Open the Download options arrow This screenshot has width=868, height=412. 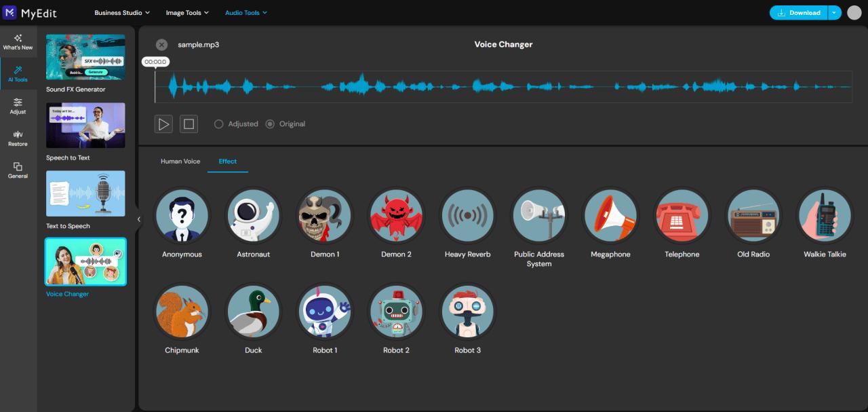[835, 13]
